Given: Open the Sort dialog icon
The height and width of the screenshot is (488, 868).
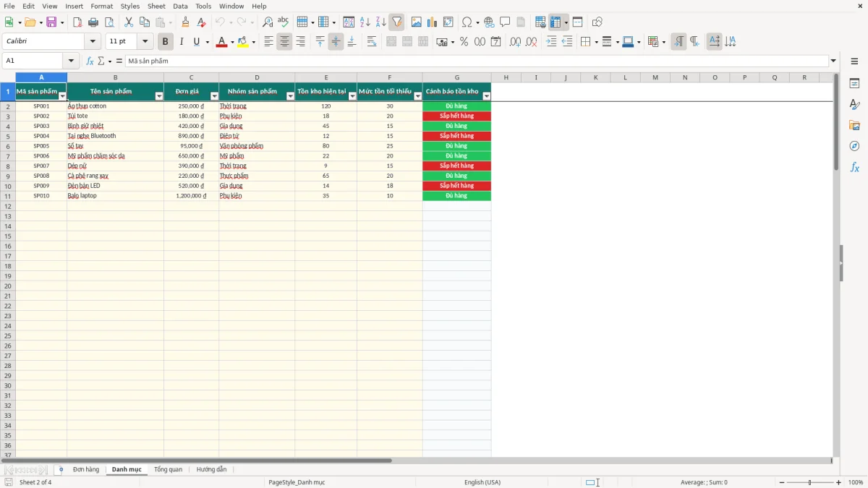Looking at the screenshot, I should tap(349, 22).
